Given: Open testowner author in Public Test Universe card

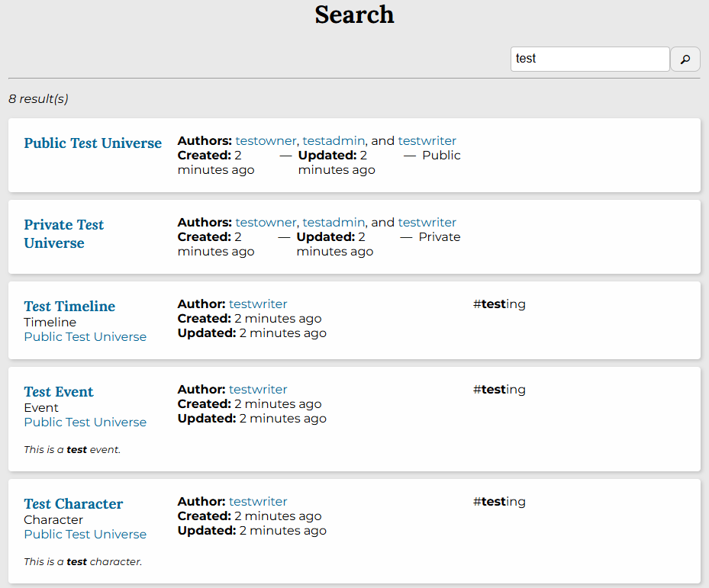Looking at the screenshot, I should [x=266, y=141].
